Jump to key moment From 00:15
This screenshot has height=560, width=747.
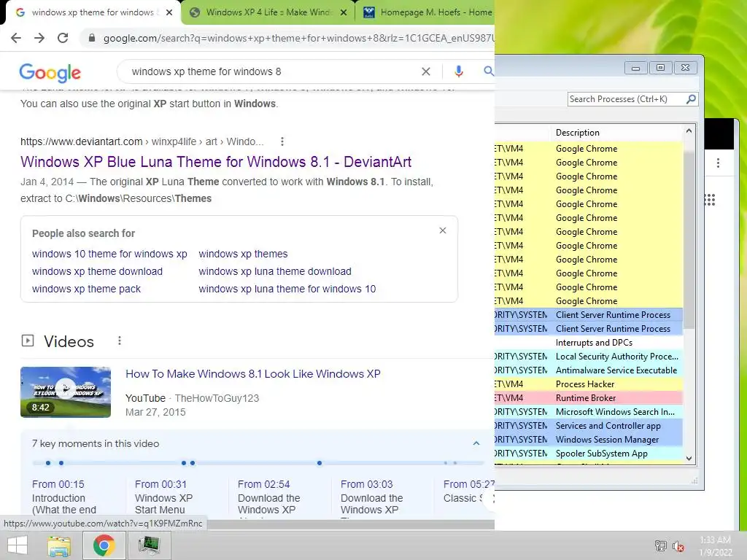pyautogui.click(x=58, y=484)
